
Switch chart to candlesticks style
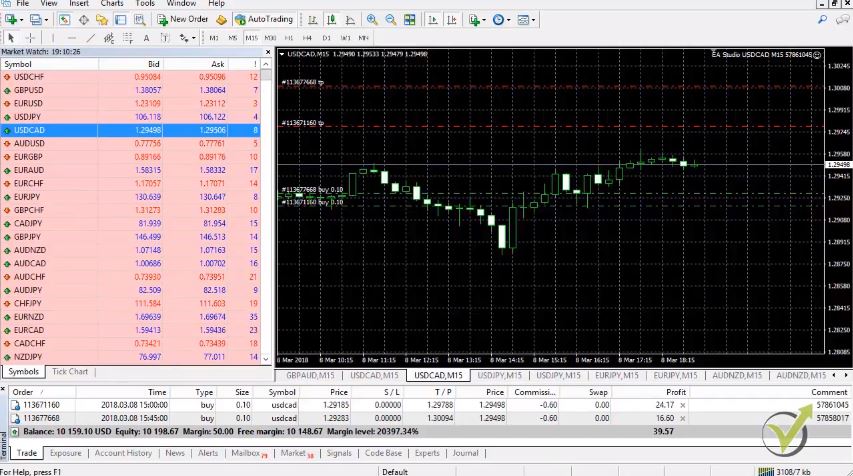(331, 20)
